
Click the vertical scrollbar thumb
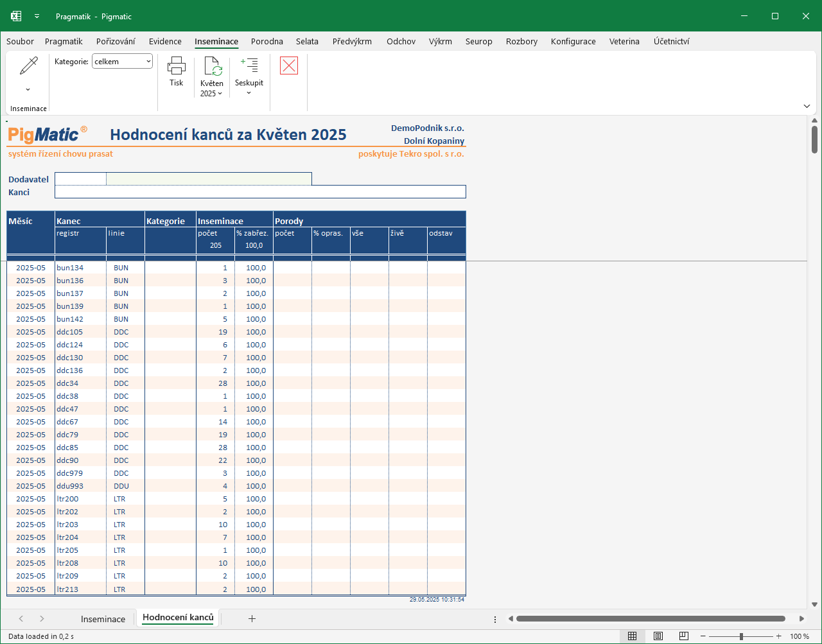(x=814, y=139)
